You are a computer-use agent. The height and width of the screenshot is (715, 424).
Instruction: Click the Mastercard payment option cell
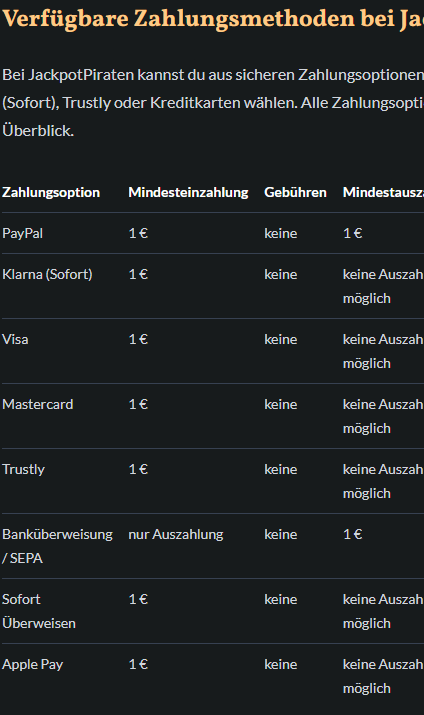[x=37, y=404]
